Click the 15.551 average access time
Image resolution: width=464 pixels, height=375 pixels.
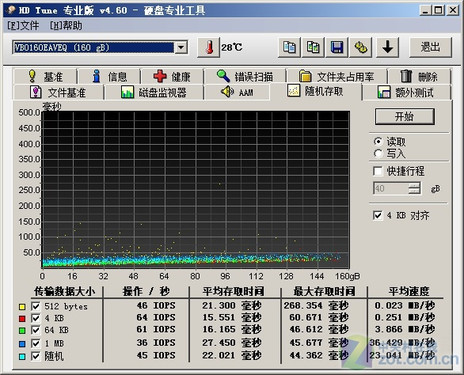pyautogui.click(x=232, y=317)
